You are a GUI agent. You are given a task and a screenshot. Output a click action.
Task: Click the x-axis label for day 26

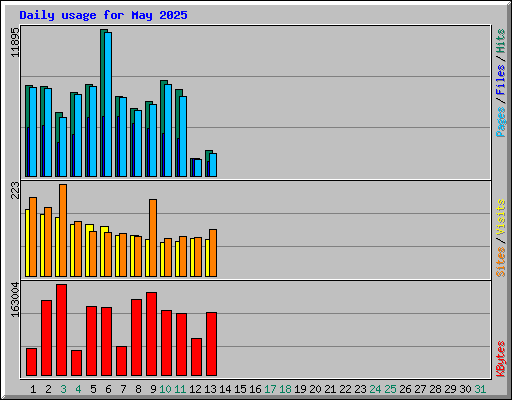point(405,389)
